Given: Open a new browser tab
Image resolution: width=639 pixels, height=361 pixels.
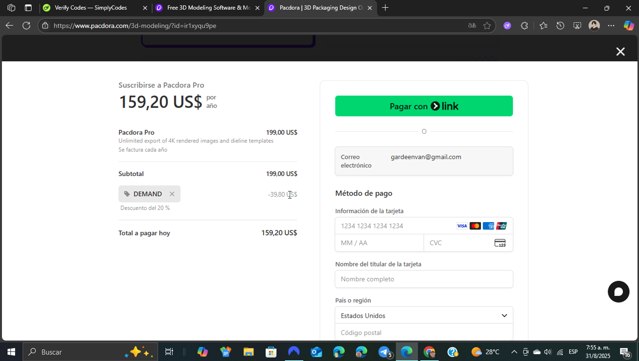Looking at the screenshot, I should [385, 8].
